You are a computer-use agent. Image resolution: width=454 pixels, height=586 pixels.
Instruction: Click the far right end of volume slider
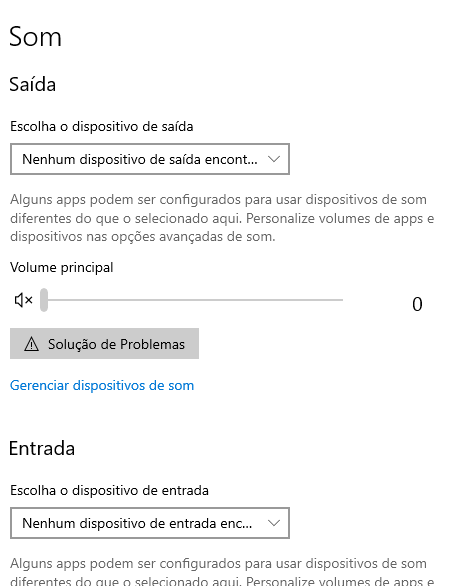pos(342,300)
